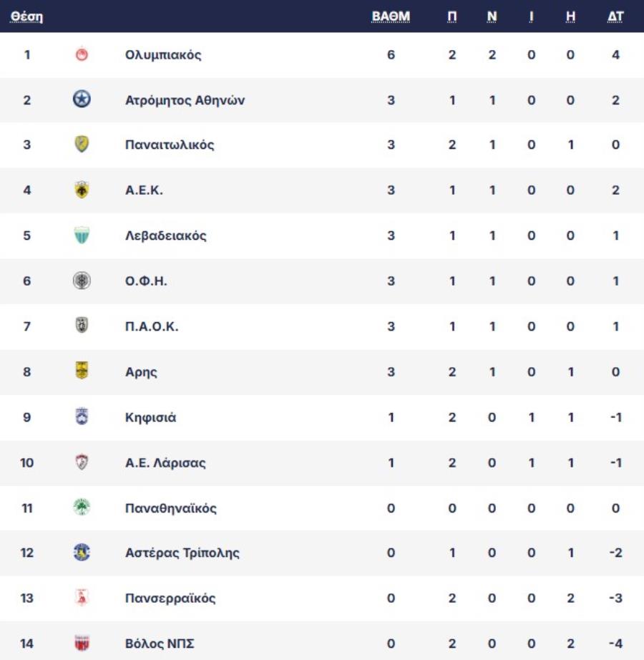644x660 pixels.
Task: Click the Panathinaikos green clover logo
Action: [x=82, y=508]
